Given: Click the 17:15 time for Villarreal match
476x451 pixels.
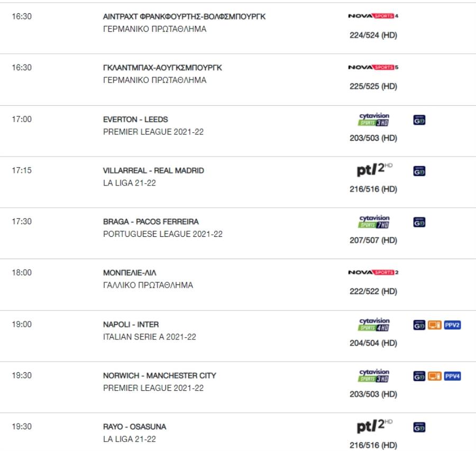Looking at the screenshot, I should coord(22,170).
